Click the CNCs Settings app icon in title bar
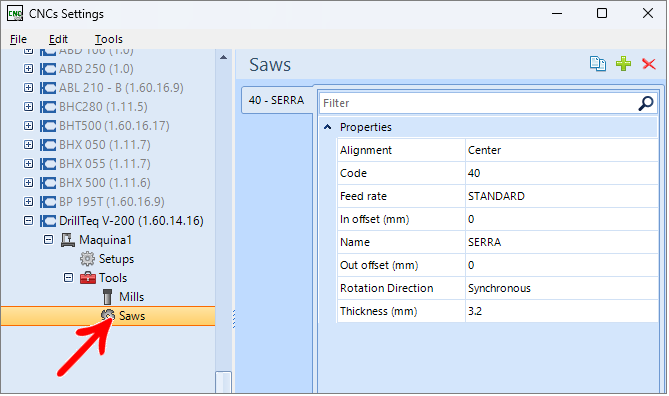 (15, 14)
